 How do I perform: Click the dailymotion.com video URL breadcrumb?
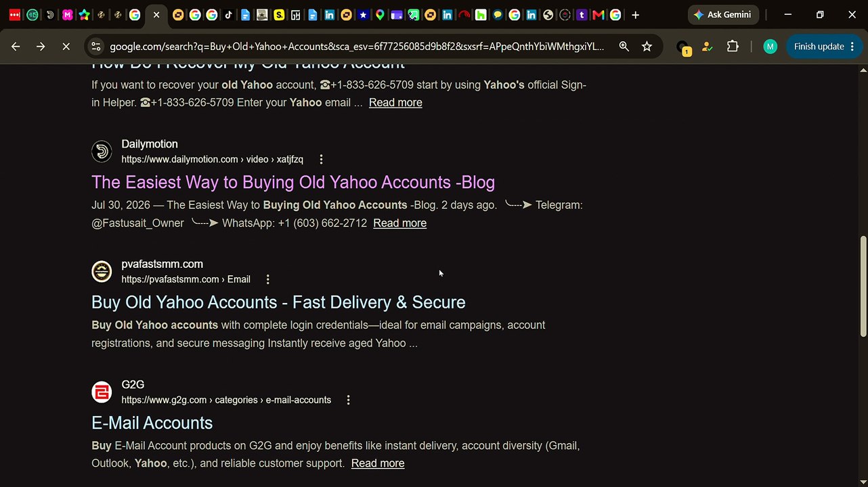(x=212, y=160)
